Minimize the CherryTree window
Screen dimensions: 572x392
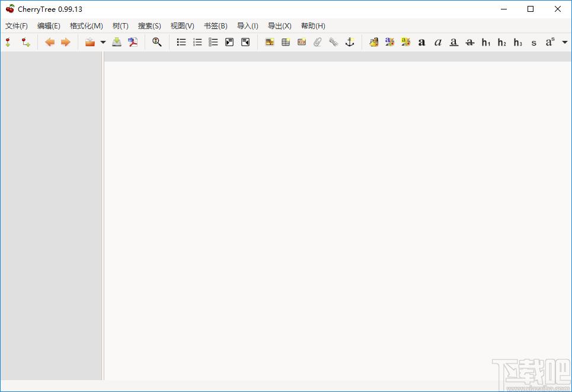tap(504, 9)
